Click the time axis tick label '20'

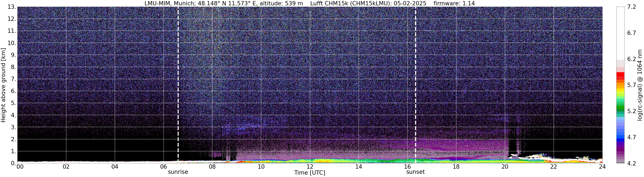[505, 167]
